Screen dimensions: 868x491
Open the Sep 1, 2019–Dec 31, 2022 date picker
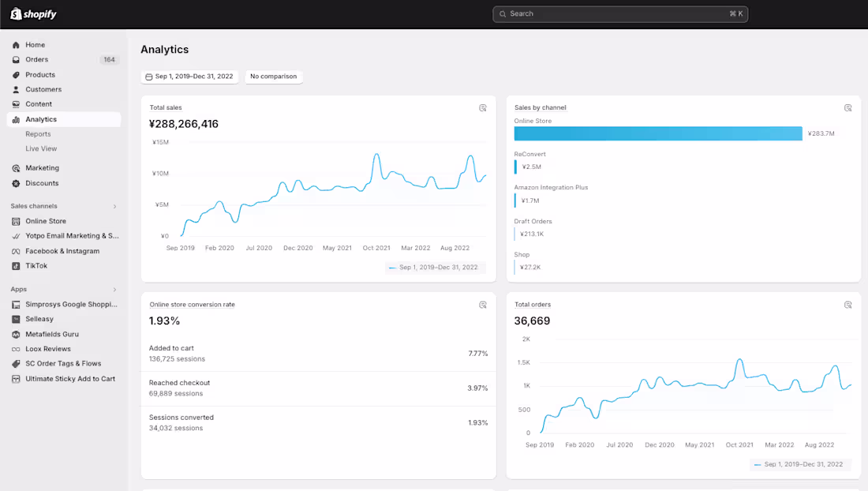point(189,77)
